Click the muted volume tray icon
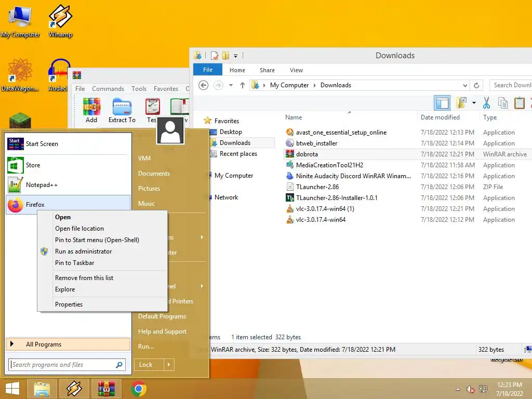Image resolution: width=532 pixels, height=399 pixels. point(470,389)
